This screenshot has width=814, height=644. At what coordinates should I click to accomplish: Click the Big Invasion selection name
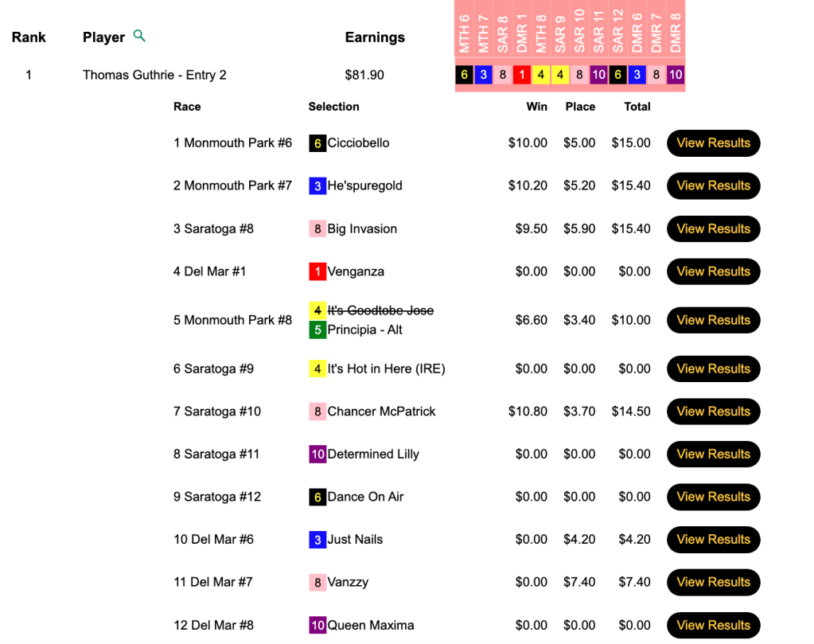pyautogui.click(x=362, y=229)
